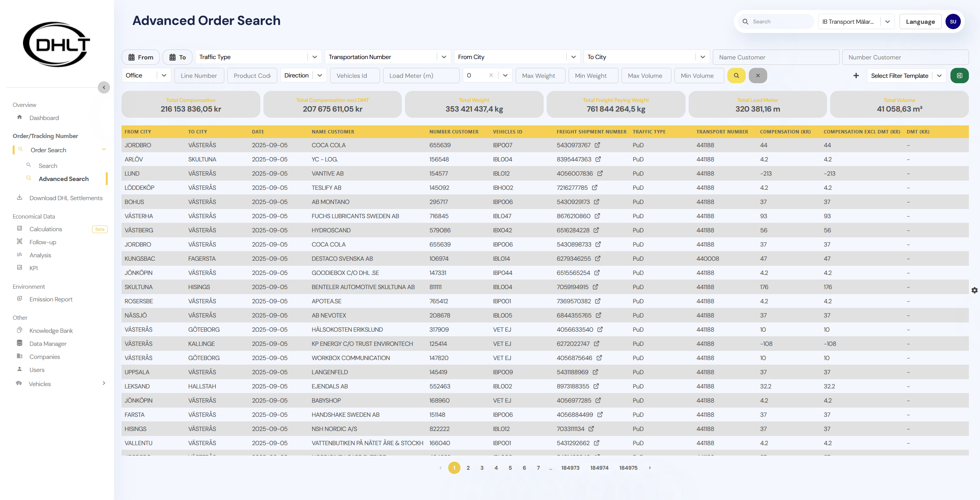Viewport: 980px width, 500px height.
Task: Click the green Excel export button
Action: [959, 76]
